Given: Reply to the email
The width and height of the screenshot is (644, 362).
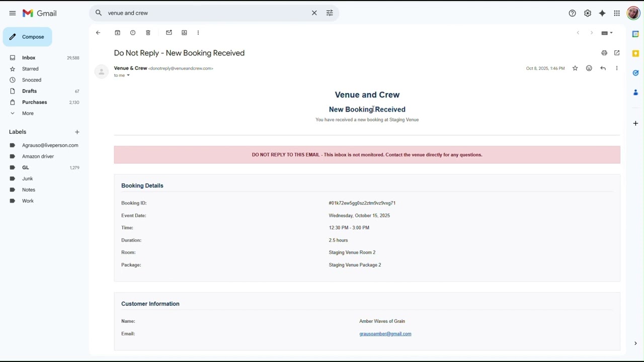Looking at the screenshot, I should (x=603, y=68).
